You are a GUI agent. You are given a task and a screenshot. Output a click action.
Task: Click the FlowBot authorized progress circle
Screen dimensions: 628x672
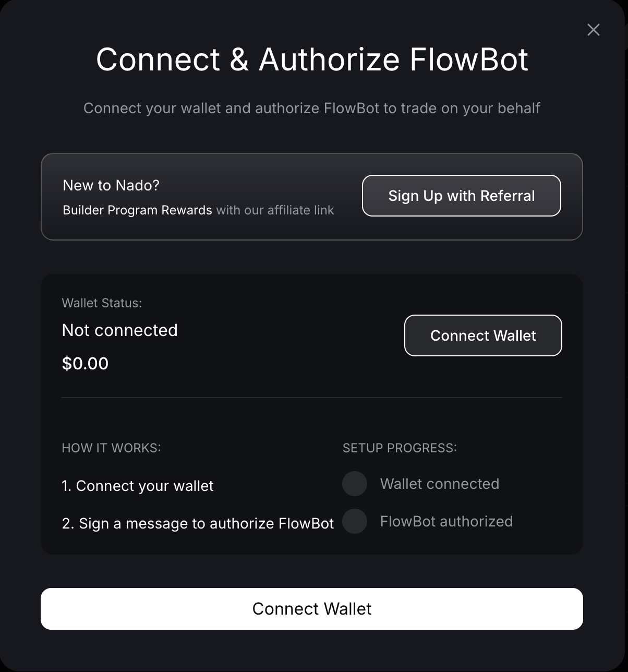coord(355,521)
